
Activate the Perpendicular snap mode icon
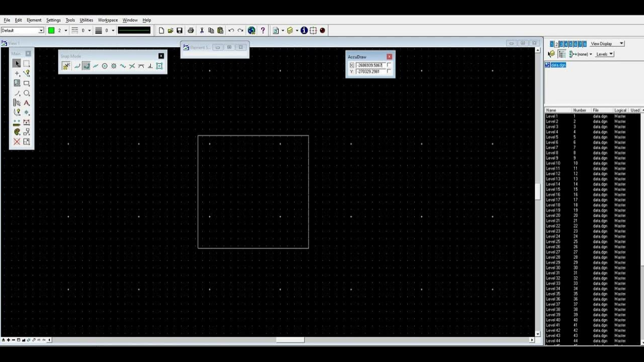click(150, 66)
